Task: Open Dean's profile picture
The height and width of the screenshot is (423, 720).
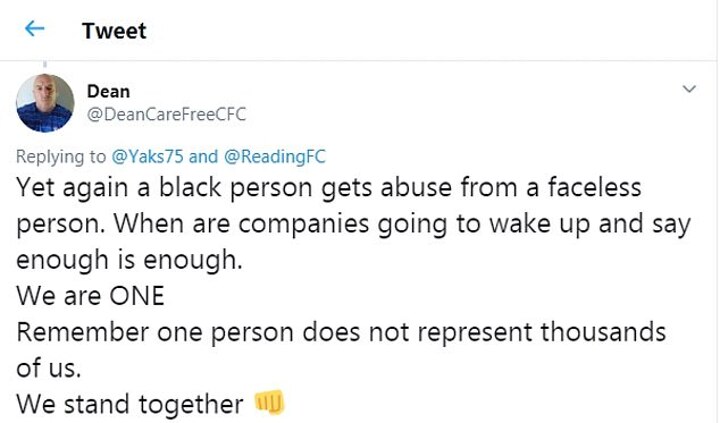Action: (x=45, y=103)
